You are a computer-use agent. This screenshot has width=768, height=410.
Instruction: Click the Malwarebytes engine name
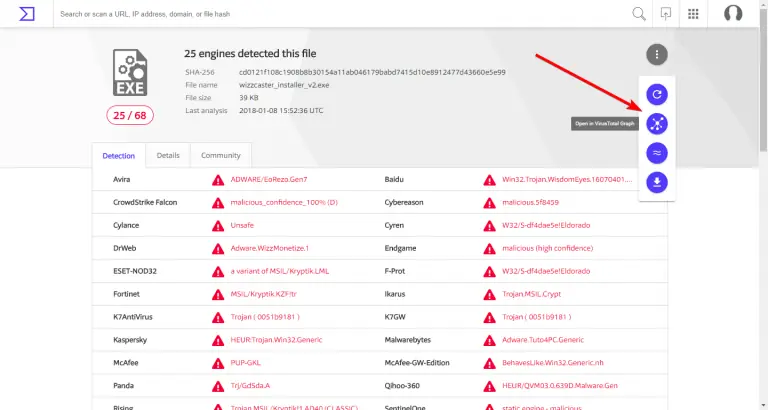click(x=408, y=339)
